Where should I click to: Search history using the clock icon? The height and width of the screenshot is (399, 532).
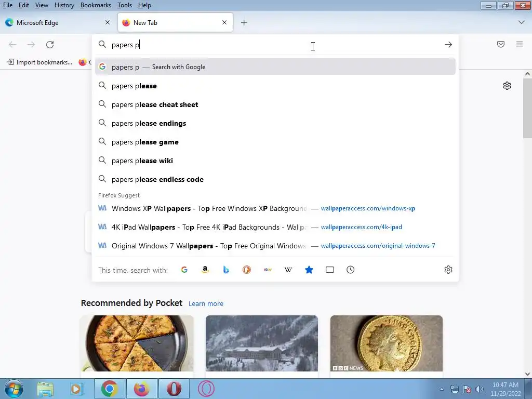[x=351, y=270]
